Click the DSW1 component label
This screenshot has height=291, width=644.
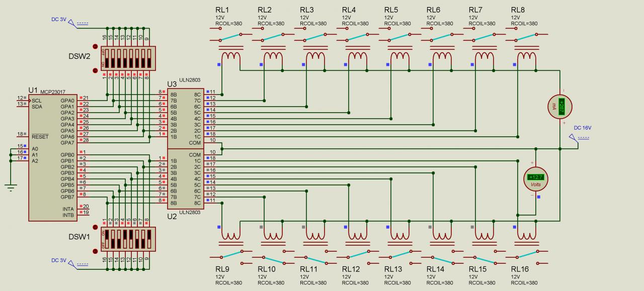pyautogui.click(x=79, y=237)
